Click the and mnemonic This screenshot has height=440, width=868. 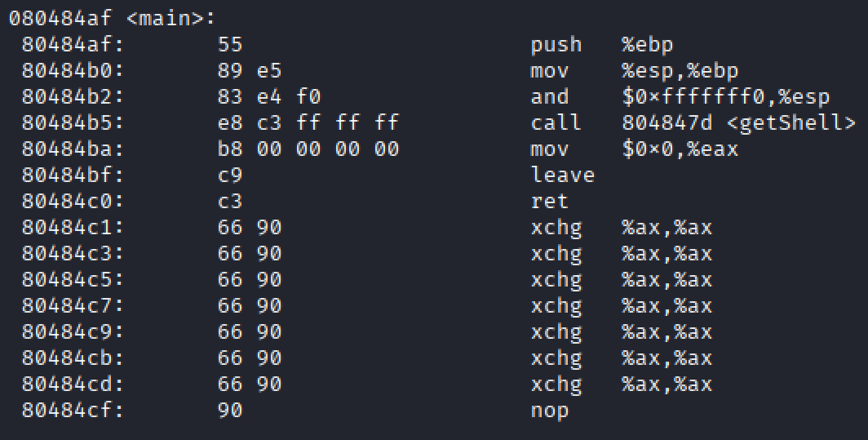(550, 96)
